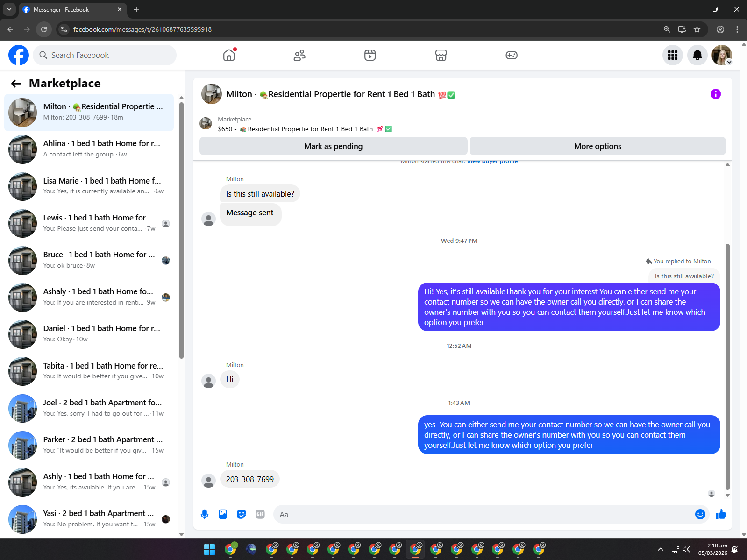Open the Tabita conversation

[89, 371]
